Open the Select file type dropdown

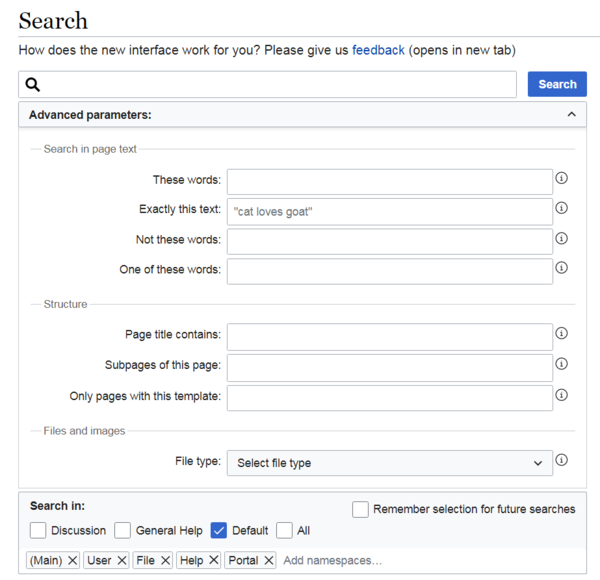pos(390,463)
